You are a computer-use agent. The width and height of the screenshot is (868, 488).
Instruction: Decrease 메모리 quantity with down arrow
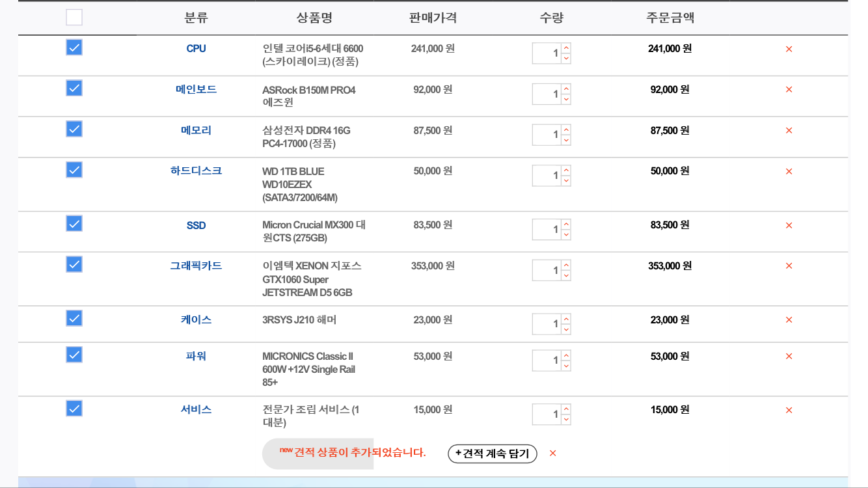point(566,140)
